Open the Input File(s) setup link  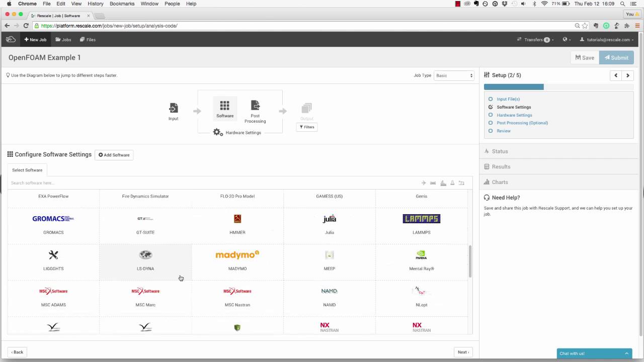(508, 99)
